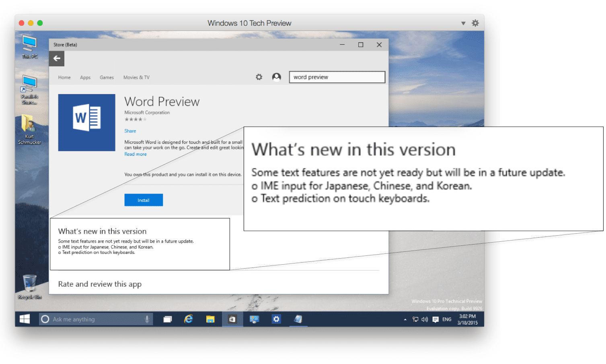Activate the microphone in Cortana search box
Viewport: 606px width, 364px height.
(x=147, y=319)
